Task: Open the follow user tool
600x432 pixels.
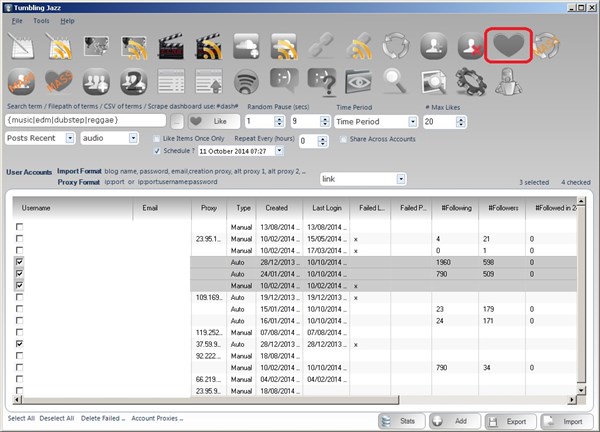Action: pos(433,46)
